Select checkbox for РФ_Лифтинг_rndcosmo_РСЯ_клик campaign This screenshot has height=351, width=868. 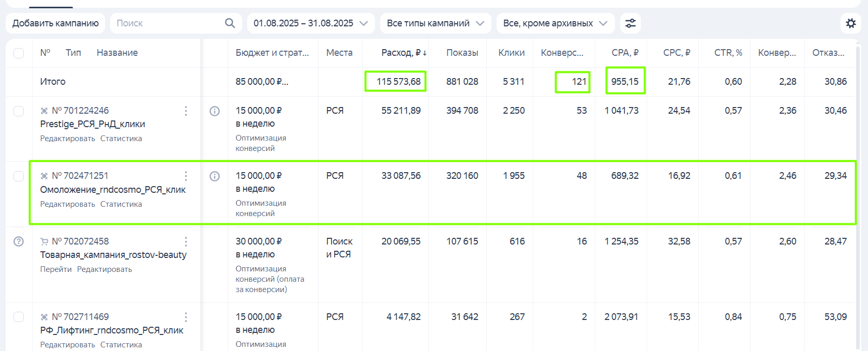pyautogui.click(x=19, y=317)
